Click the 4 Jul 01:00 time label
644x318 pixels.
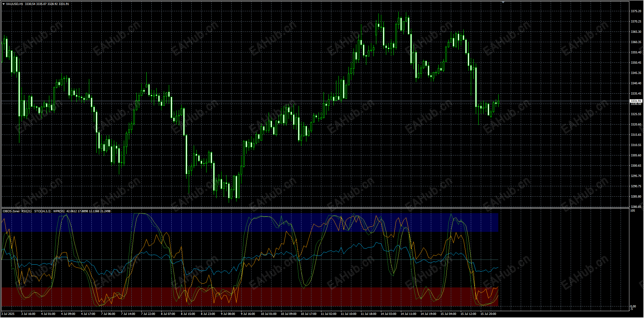tap(48, 314)
